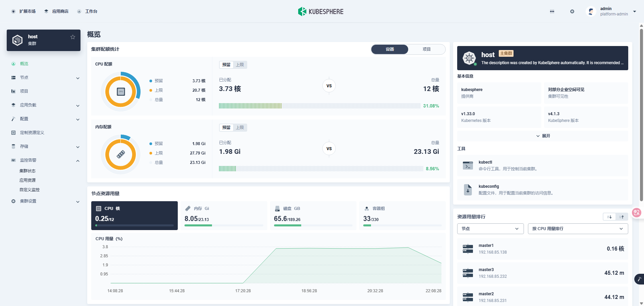Open the kubectl terminal tool icon
The width and height of the screenshot is (644, 306).
click(x=468, y=166)
